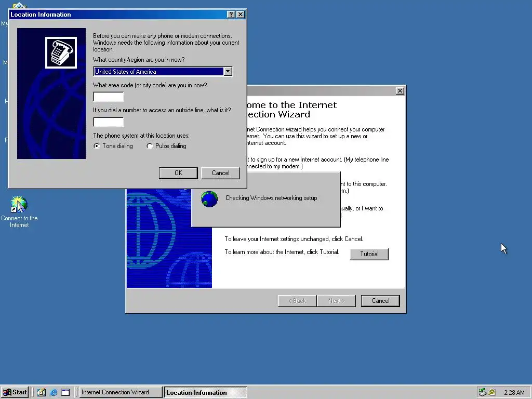Close the Location Information dialog
Viewport: 532px width, 399px height.
coord(240,14)
